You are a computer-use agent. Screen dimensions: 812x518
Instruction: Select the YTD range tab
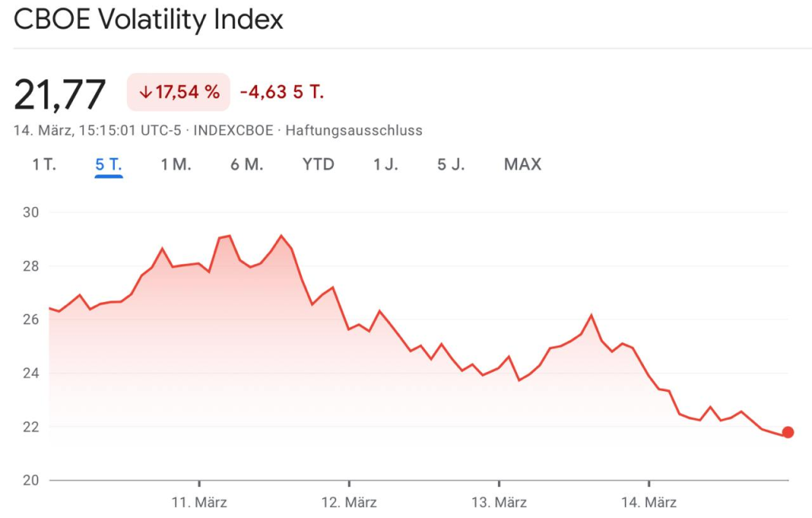click(318, 164)
